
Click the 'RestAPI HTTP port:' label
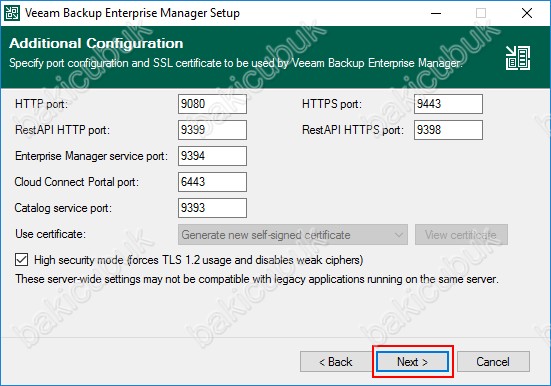[62, 130]
